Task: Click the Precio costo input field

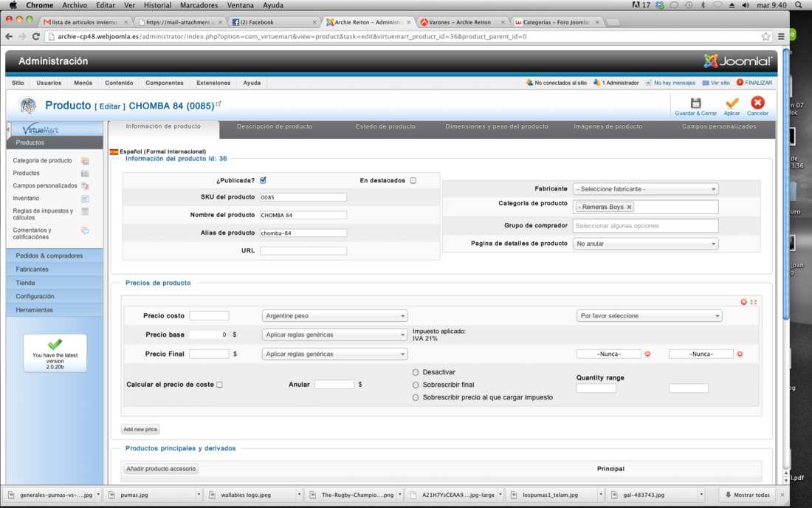Action: 209,316
